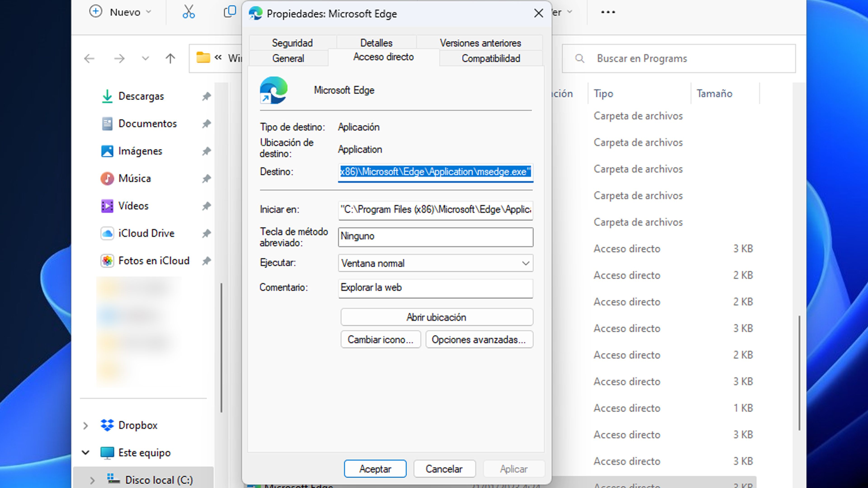Collapse the Este equipo tree node
The image size is (868, 488).
pyautogui.click(x=86, y=453)
